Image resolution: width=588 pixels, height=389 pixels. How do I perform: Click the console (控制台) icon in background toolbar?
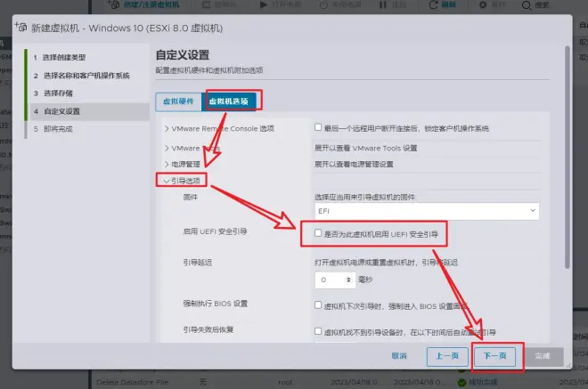(x=206, y=4)
